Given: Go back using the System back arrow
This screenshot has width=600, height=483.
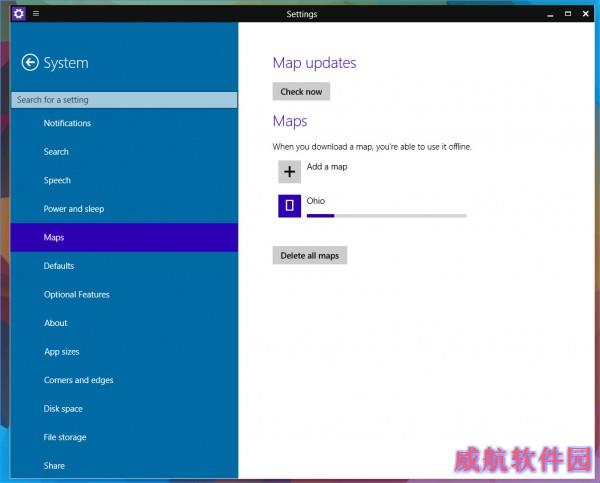Looking at the screenshot, I should [30, 63].
